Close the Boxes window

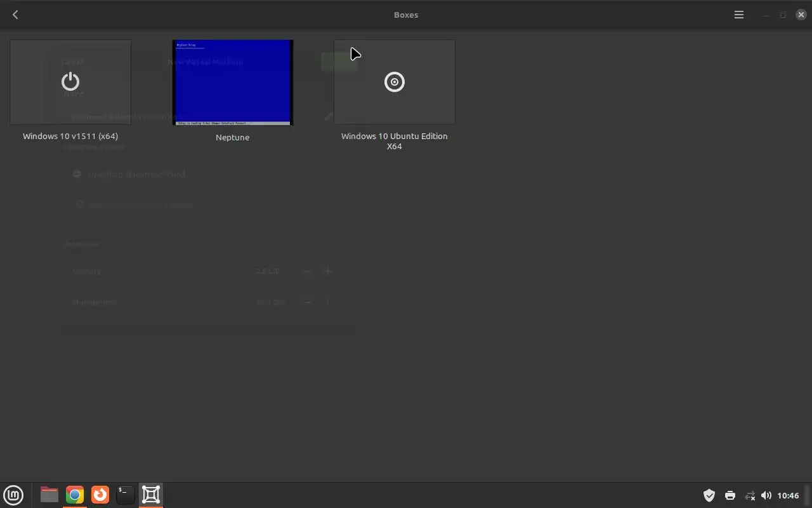click(801, 15)
